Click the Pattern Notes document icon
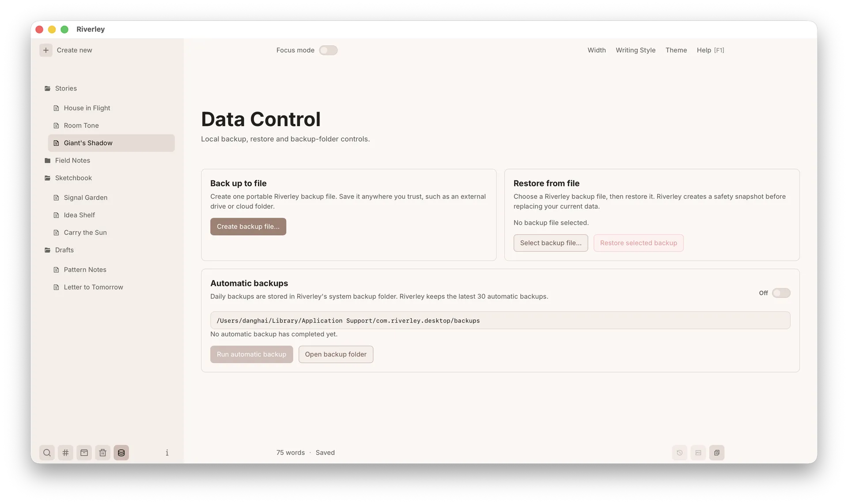Image resolution: width=848 pixels, height=504 pixels. 56,270
